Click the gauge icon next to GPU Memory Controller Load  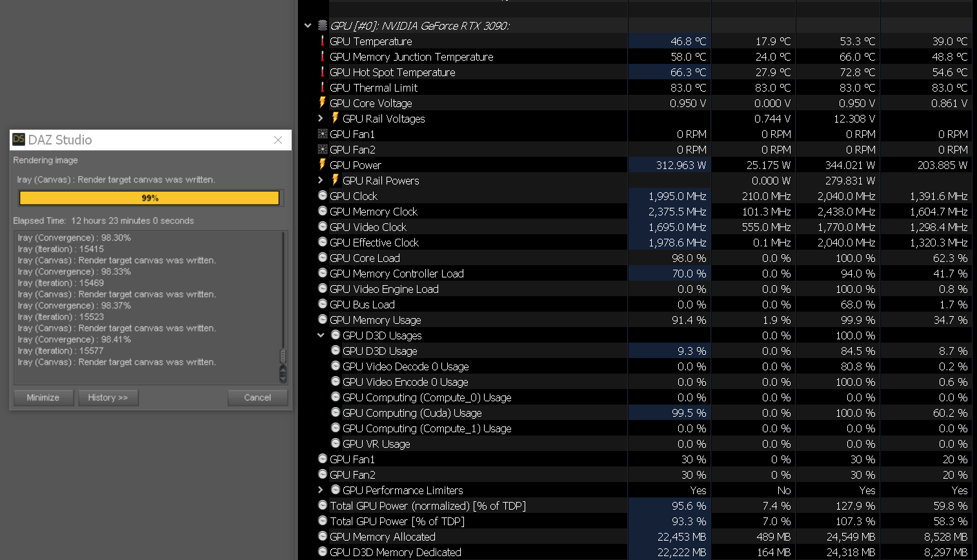(x=323, y=273)
